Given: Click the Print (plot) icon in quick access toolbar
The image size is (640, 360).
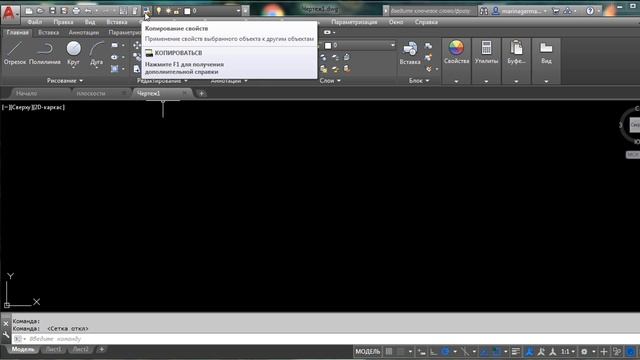Looking at the screenshot, I should point(76,11).
